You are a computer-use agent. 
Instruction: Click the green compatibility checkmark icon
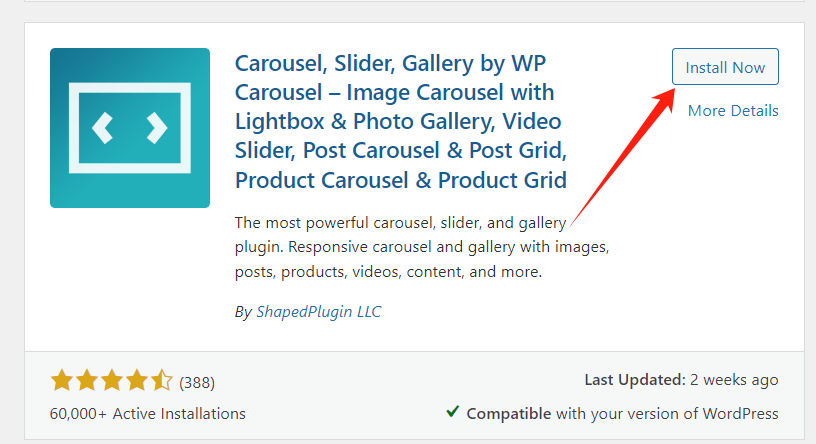pyautogui.click(x=453, y=412)
